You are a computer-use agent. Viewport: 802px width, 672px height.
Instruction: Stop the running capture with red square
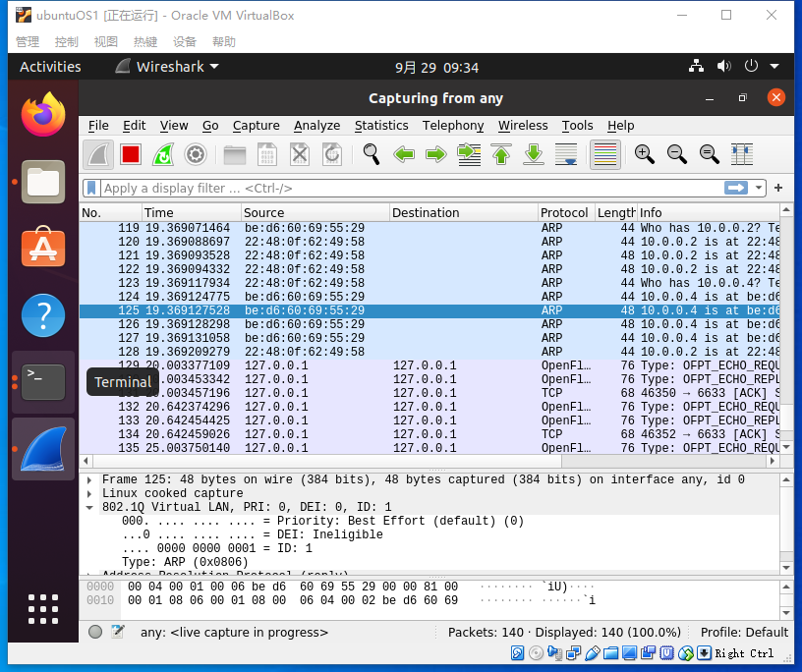pos(131,154)
